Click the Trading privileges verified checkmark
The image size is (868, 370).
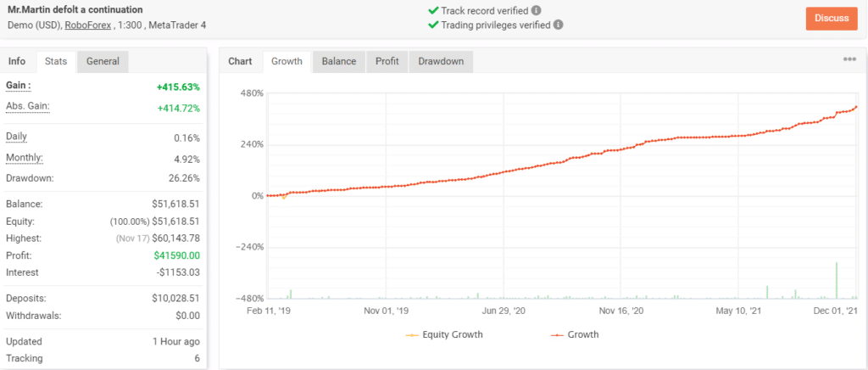point(434,25)
